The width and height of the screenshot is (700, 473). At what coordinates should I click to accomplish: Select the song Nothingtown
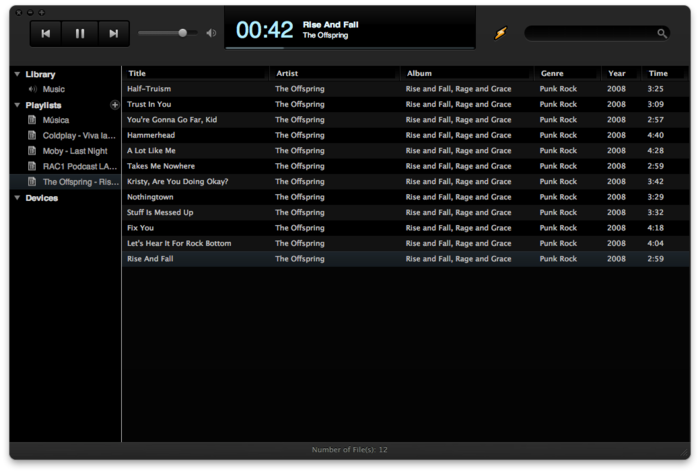coord(150,197)
